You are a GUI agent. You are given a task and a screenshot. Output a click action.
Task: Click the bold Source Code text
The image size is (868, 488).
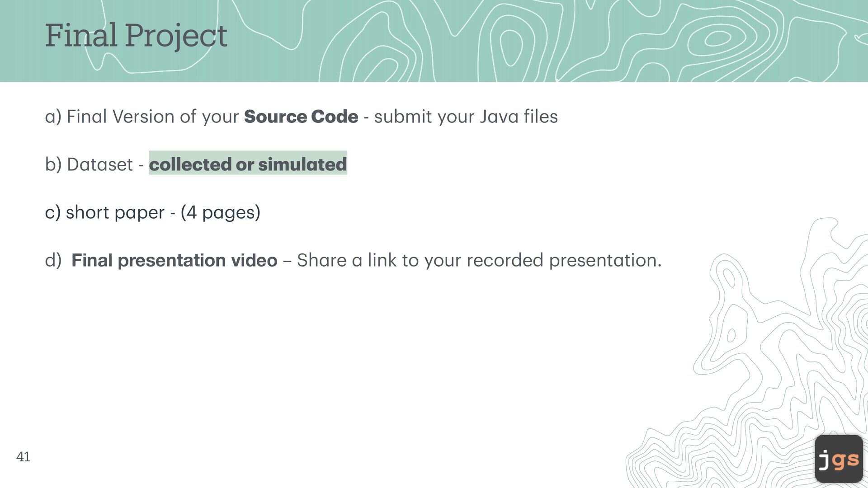(301, 117)
